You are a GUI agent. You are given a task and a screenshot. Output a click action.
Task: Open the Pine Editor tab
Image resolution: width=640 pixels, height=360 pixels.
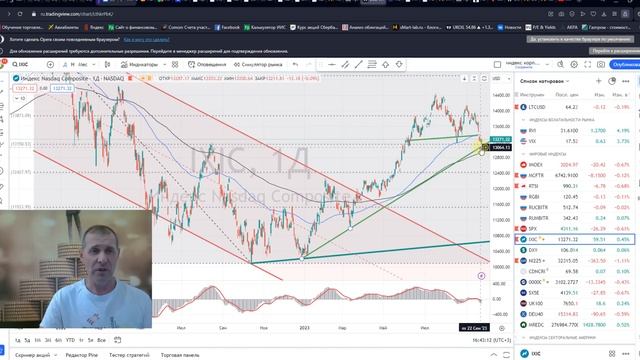pos(82,355)
